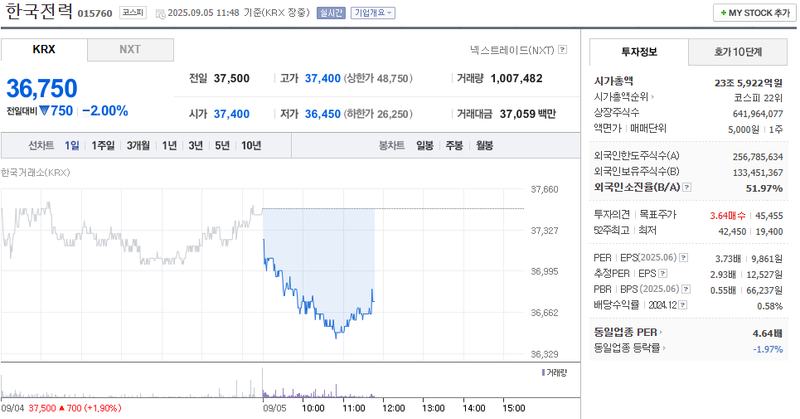Click the current price 36,750

coord(42,88)
